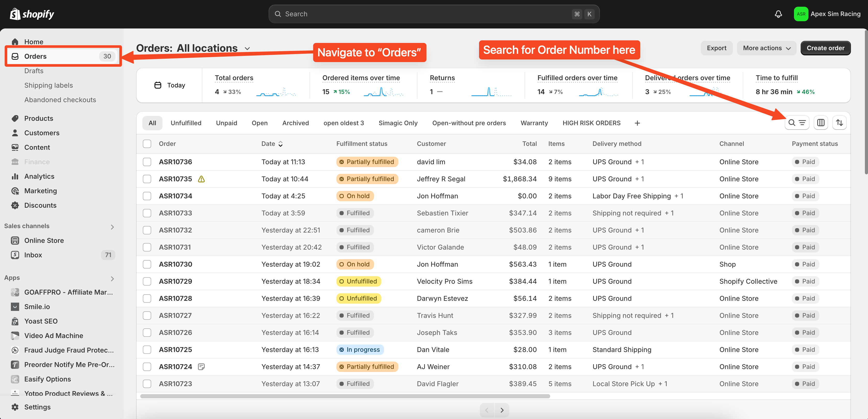Click the sort orders icon

[839, 123]
